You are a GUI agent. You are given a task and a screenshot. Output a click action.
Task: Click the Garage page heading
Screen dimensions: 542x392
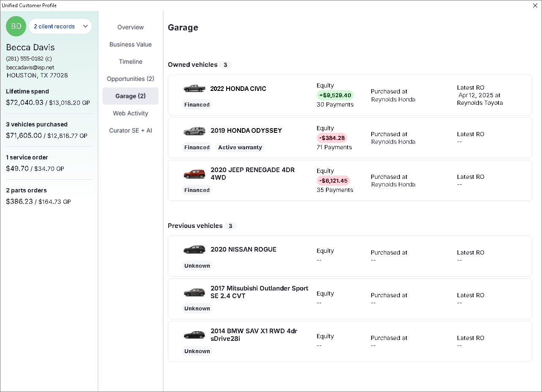pyautogui.click(x=183, y=27)
